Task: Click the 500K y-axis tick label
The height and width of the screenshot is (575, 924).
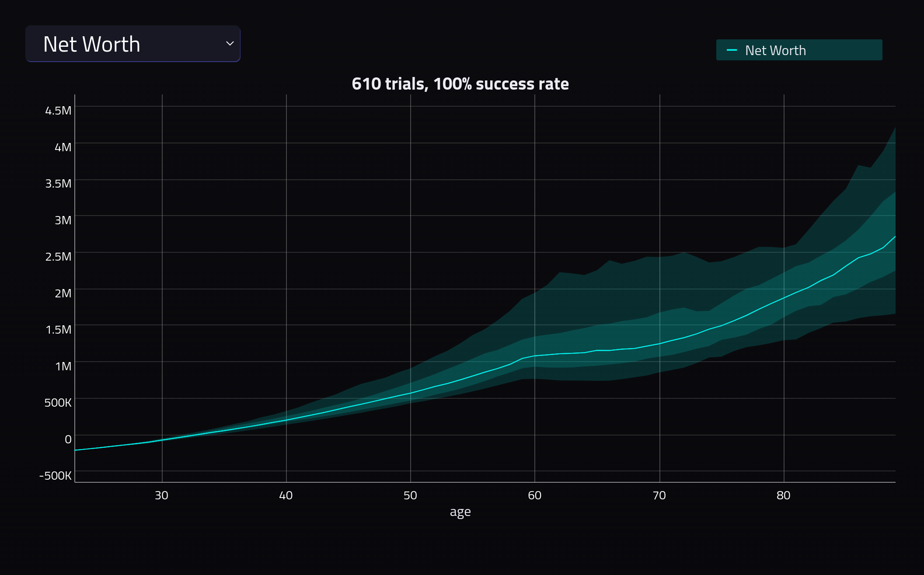Action: (x=58, y=403)
